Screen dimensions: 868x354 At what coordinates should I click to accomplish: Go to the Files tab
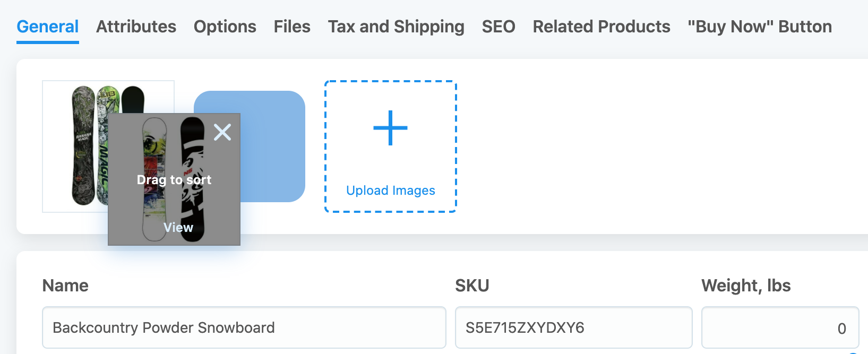coord(292,27)
